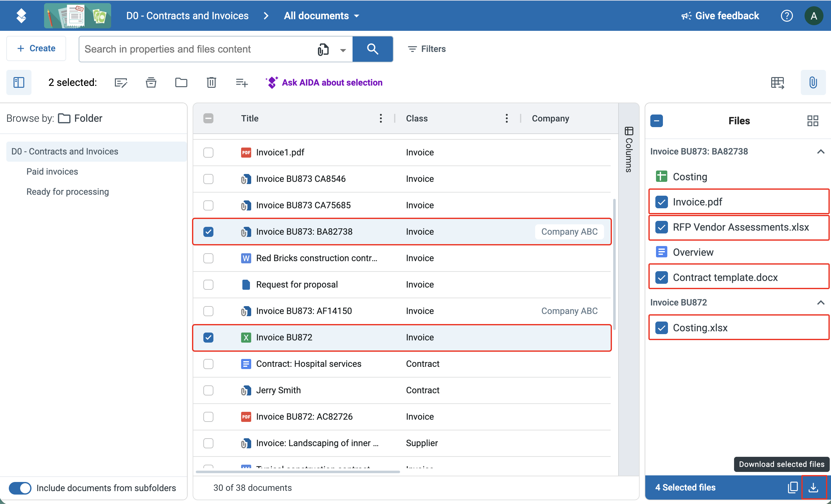The image size is (831, 504).
Task: Click the Word icon of Red Bricks contract
Action: coord(246,258)
